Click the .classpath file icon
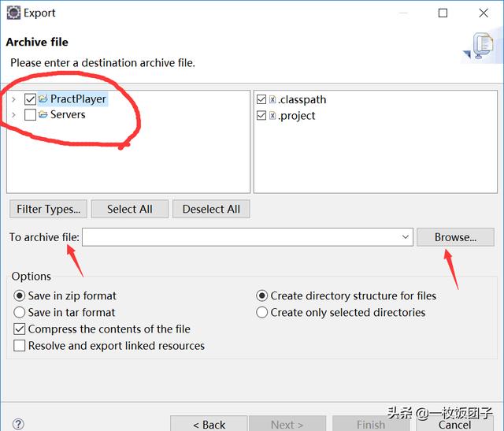Viewport: 504px width, 431px height. pyautogui.click(x=272, y=100)
